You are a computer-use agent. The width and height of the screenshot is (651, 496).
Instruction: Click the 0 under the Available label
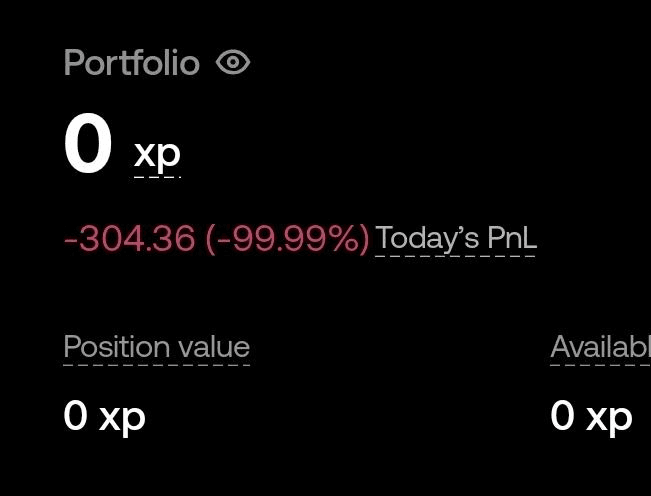pos(563,415)
